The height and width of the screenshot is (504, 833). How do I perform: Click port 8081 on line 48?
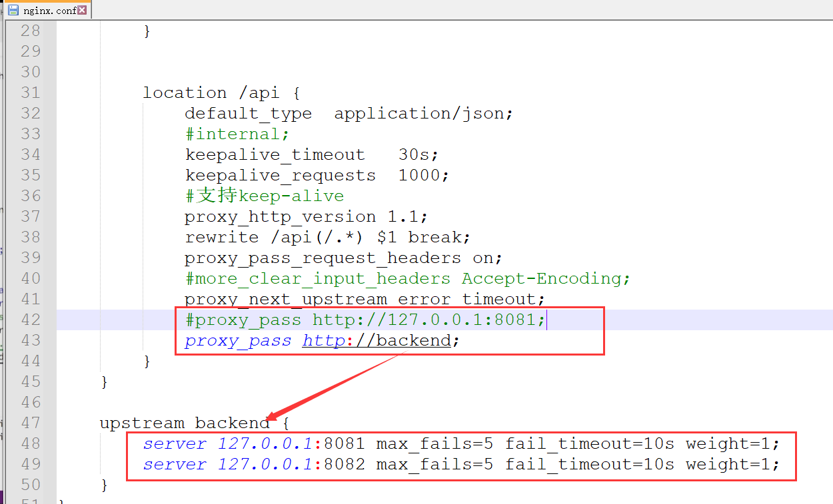[345, 443]
